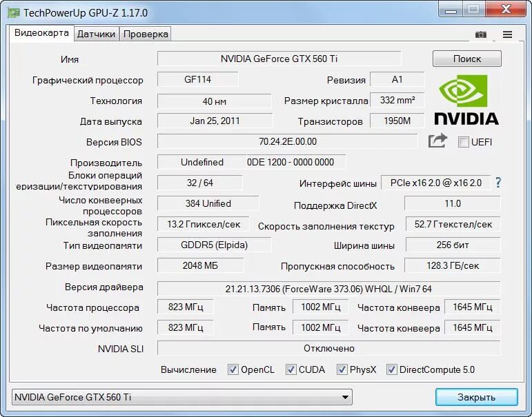Toggle the DirectCompute 5.0 checkbox
Viewport: 532px width, 417px height.
click(x=391, y=369)
